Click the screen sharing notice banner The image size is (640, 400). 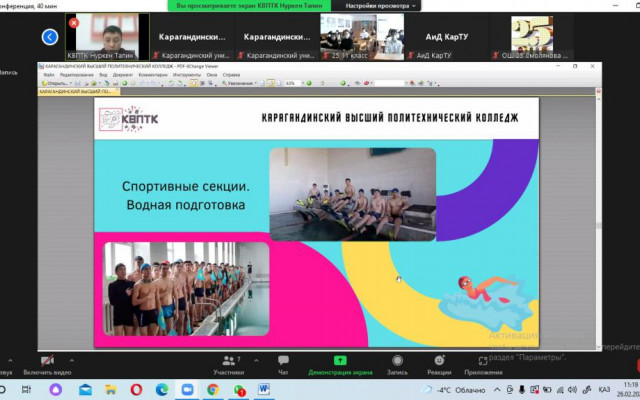click(x=249, y=6)
